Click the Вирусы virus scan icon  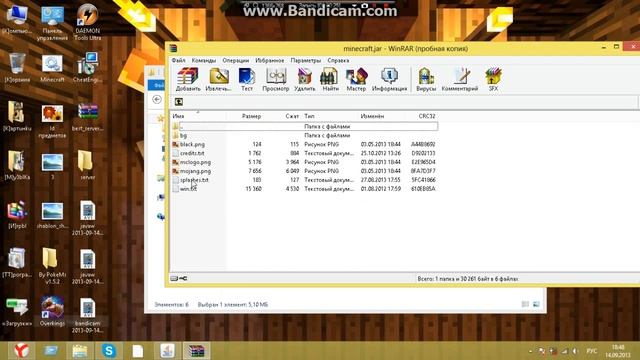tap(426, 79)
